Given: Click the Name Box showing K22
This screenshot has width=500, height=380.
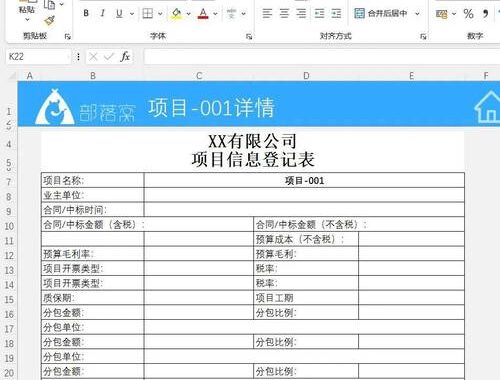Looking at the screenshot, I should (x=38, y=57).
